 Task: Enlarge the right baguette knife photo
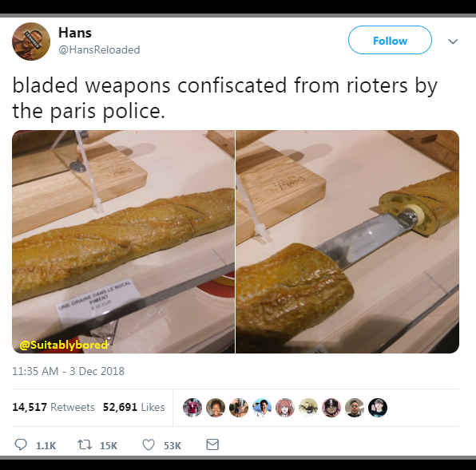click(347, 242)
